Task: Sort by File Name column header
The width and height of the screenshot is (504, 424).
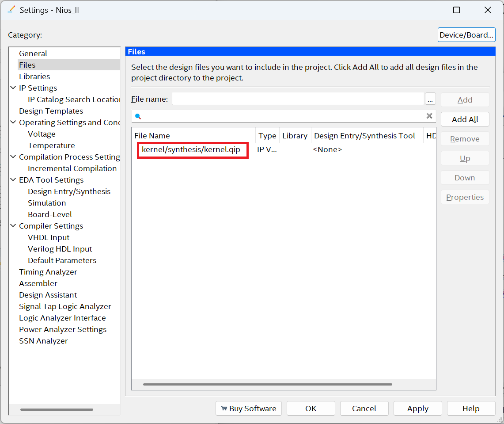Action: point(193,136)
